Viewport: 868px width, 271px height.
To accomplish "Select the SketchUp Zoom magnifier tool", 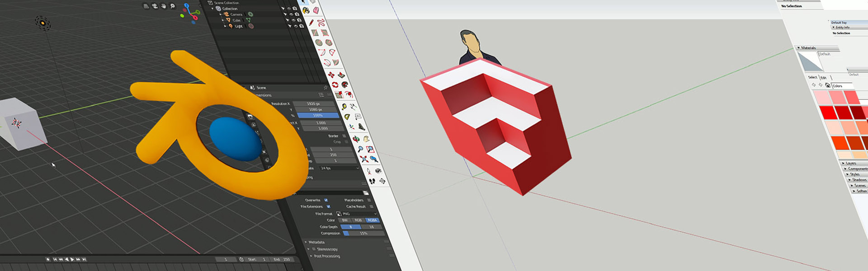I will click(x=360, y=149).
